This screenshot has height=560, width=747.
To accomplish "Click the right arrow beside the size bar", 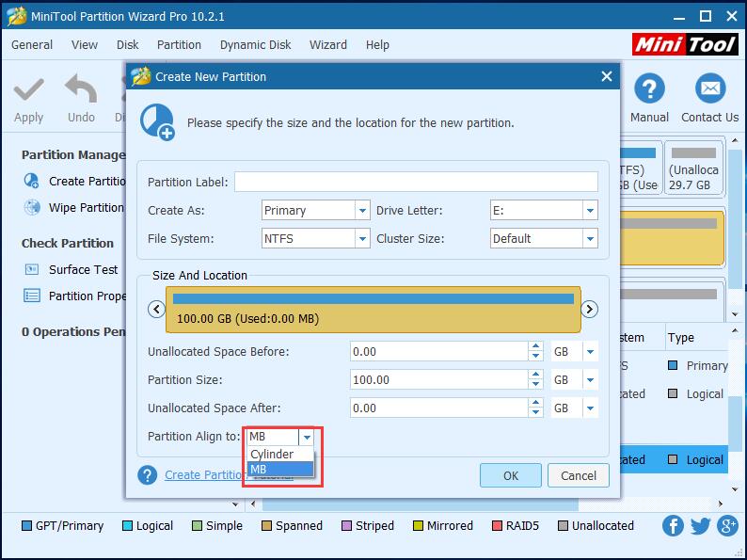I will [589, 310].
